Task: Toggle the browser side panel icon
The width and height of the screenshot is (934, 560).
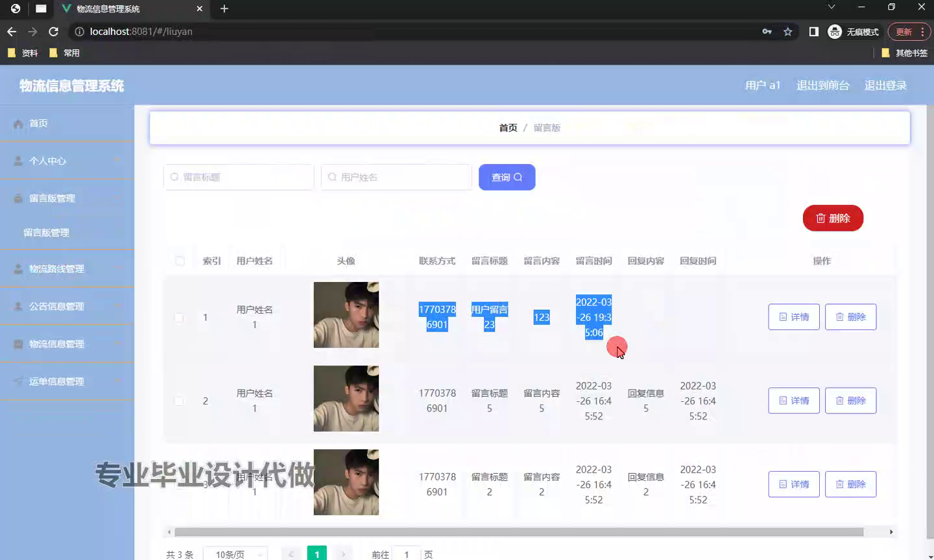Action: pyautogui.click(x=814, y=31)
